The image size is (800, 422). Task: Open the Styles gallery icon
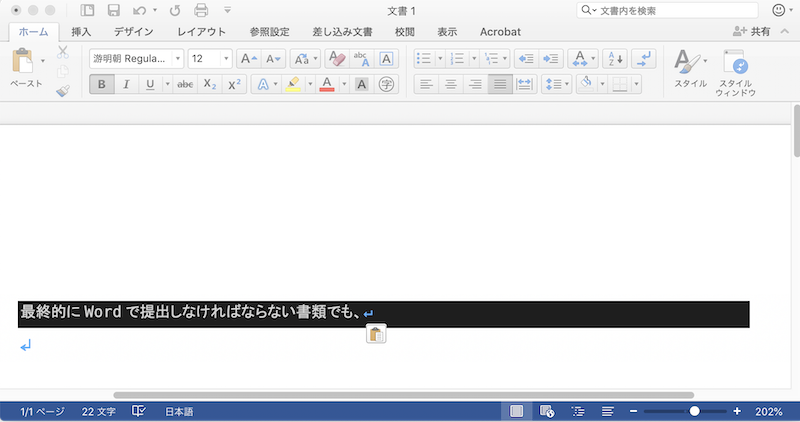pyautogui.click(x=690, y=68)
